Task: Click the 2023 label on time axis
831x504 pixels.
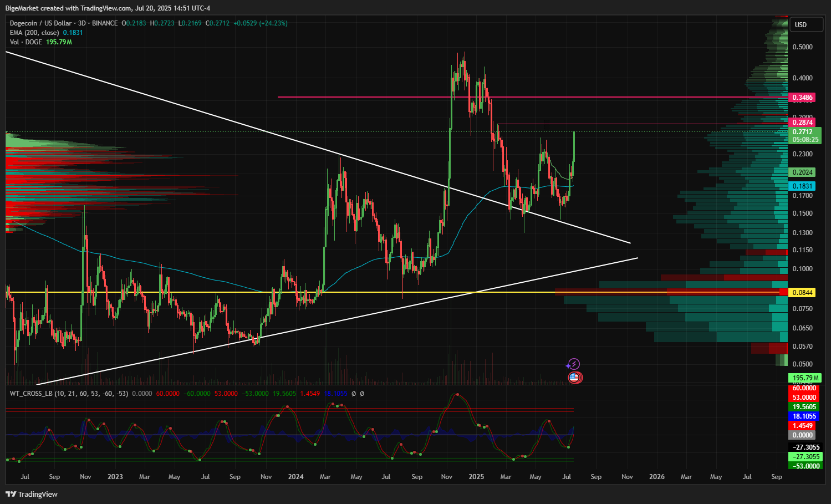Action: coord(115,477)
